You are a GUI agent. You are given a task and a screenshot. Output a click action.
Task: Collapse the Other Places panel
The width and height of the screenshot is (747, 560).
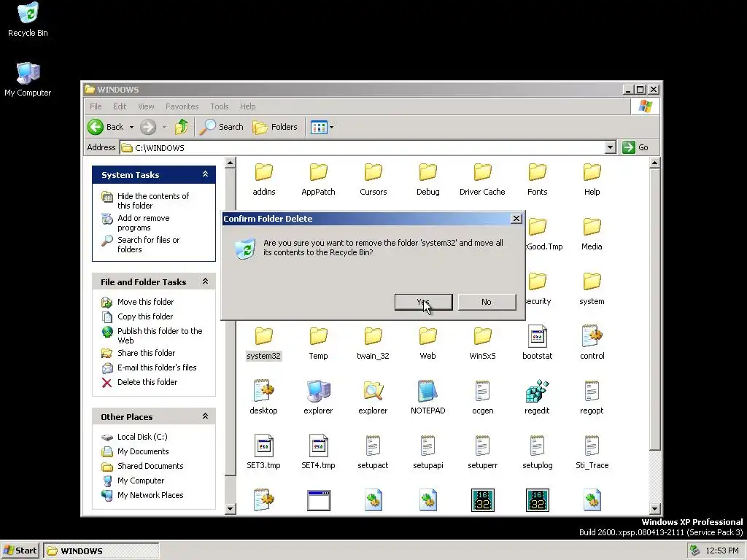[x=205, y=416]
